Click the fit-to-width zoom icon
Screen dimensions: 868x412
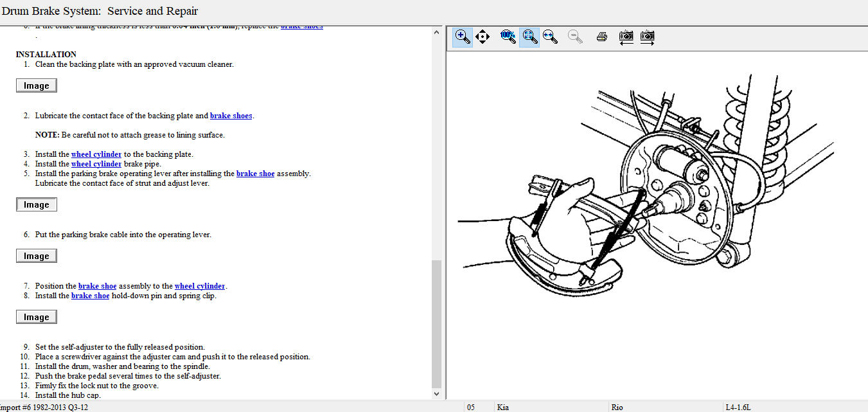click(x=551, y=37)
